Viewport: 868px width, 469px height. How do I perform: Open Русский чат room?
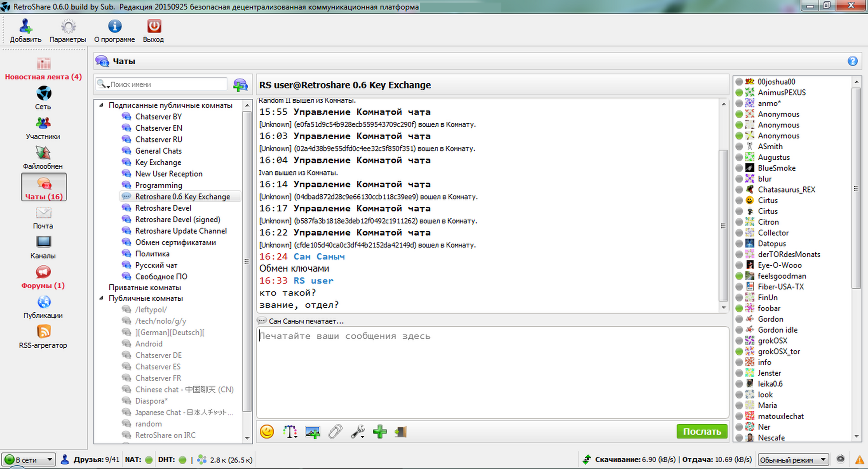[x=156, y=265]
